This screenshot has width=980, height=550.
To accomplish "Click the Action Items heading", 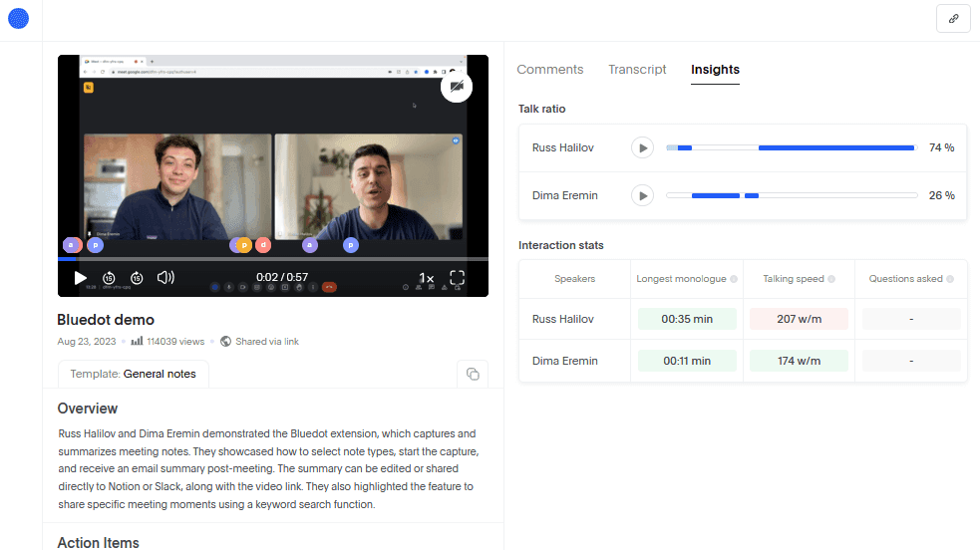I will 98,542.
